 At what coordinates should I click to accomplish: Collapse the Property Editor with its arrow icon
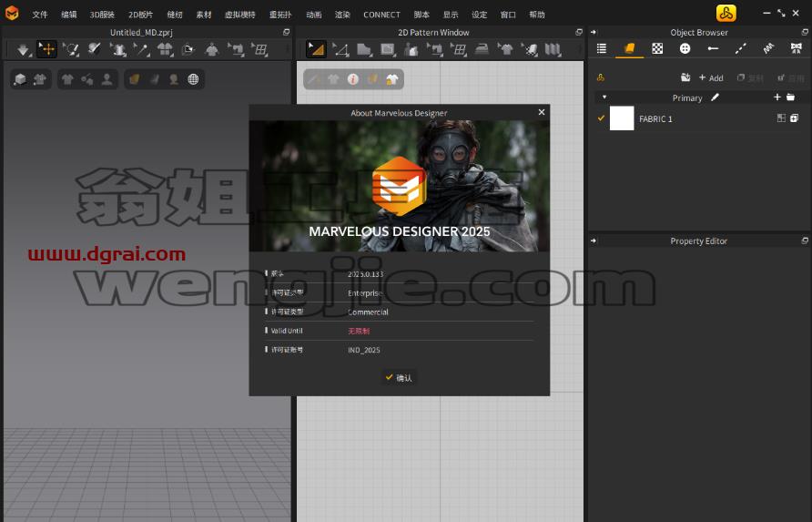point(594,241)
